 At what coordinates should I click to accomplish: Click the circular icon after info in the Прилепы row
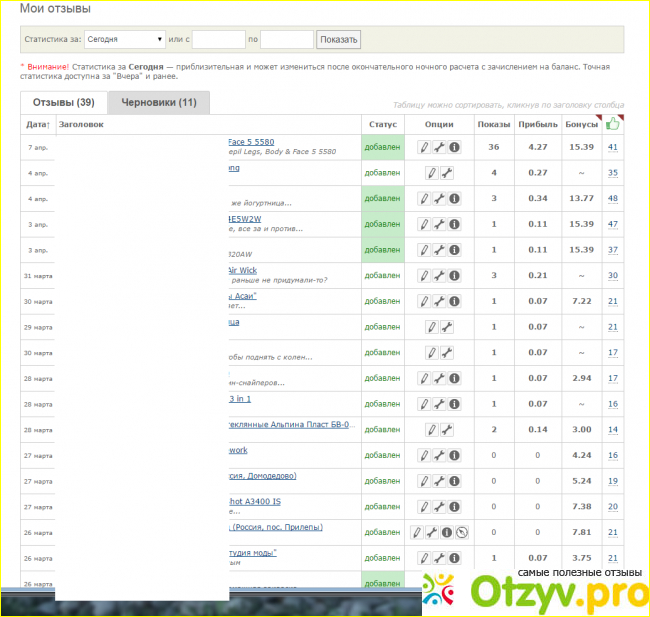pos(461,533)
